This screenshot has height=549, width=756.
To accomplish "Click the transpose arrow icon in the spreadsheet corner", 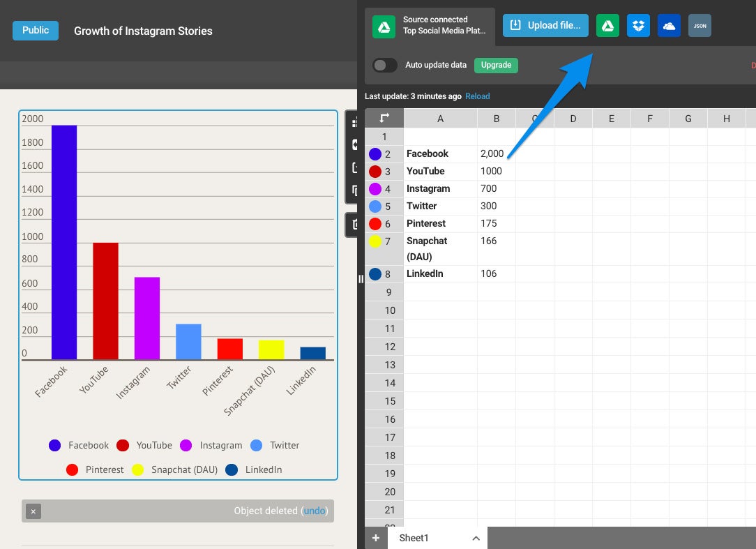I will (x=384, y=118).
